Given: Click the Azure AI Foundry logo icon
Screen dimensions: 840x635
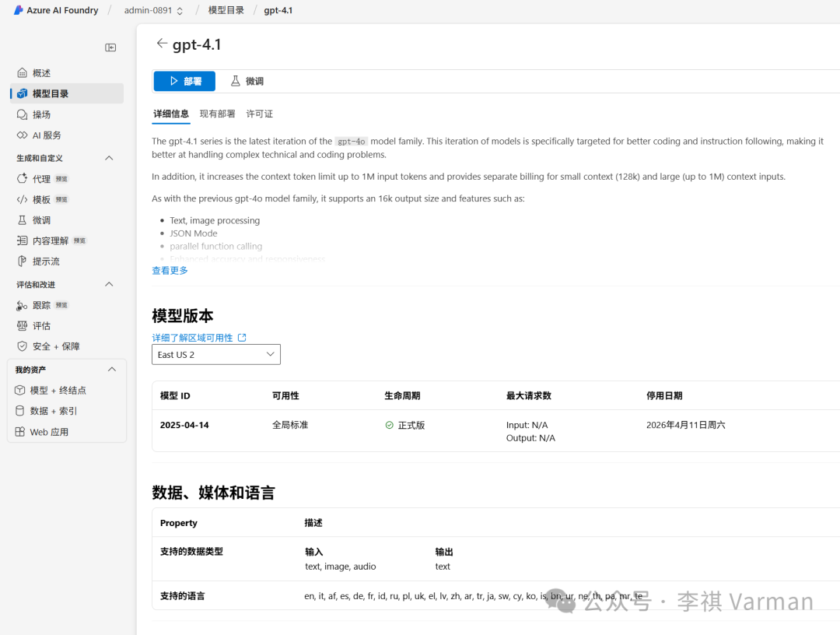Looking at the screenshot, I should [19, 10].
